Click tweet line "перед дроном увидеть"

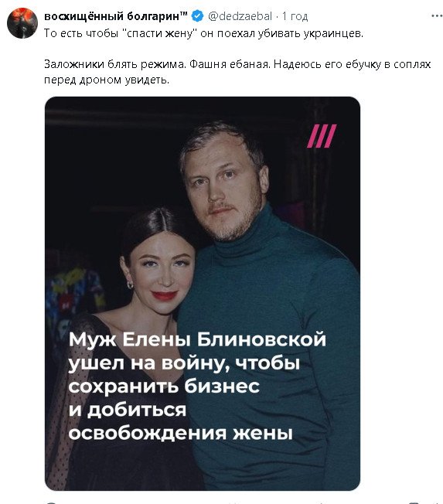(x=107, y=80)
